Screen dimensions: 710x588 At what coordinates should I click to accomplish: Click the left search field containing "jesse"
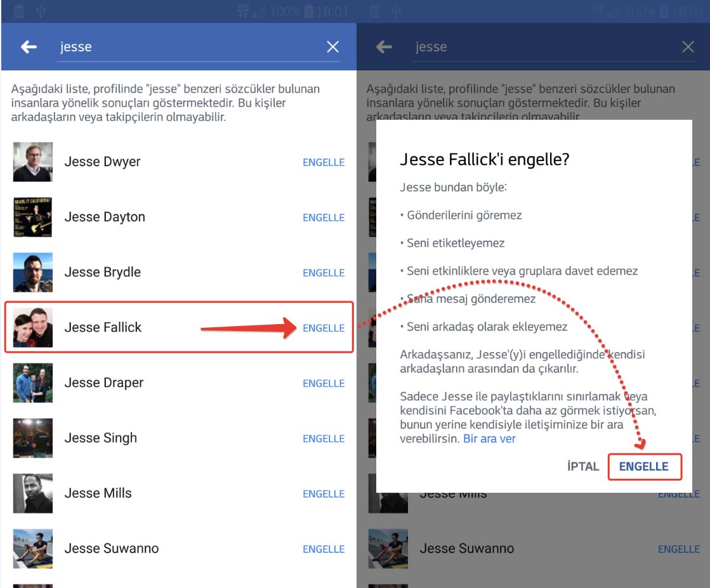190,47
